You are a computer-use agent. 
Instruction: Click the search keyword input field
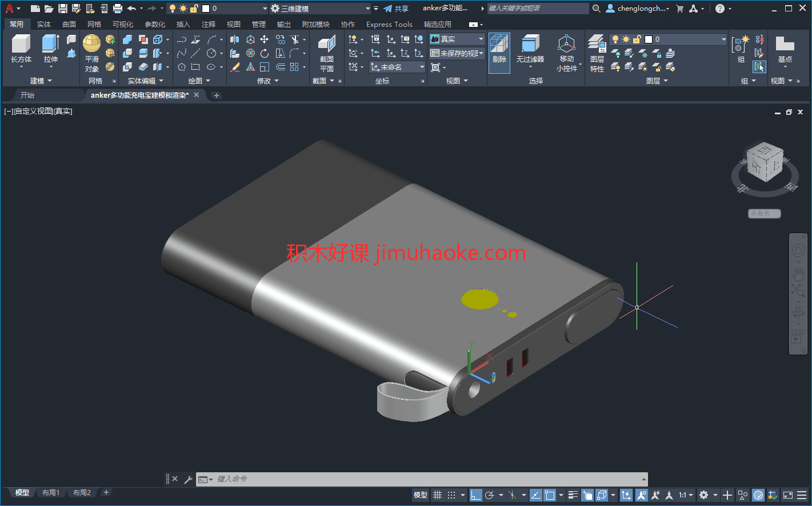coord(537,8)
